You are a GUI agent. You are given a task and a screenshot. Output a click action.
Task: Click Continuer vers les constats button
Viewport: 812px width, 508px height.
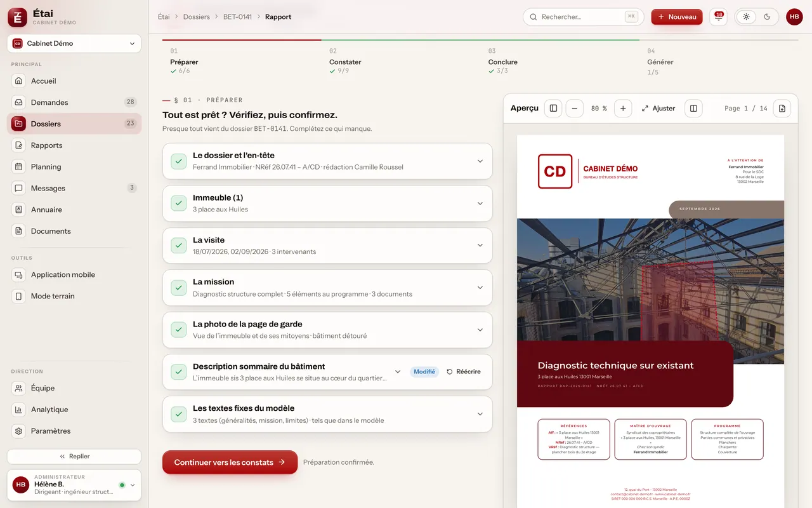(x=230, y=462)
